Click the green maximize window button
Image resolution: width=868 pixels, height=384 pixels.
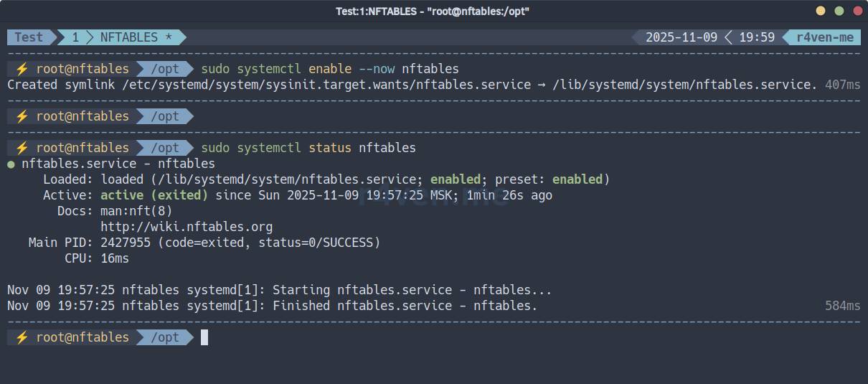(839, 11)
